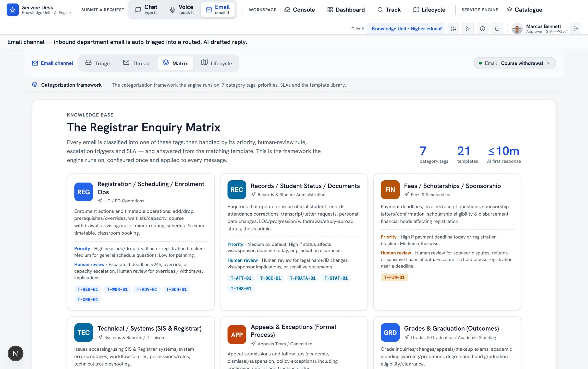Toggle dark mode moon icon
This screenshot has width=588, height=369.
pyautogui.click(x=497, y=29)
